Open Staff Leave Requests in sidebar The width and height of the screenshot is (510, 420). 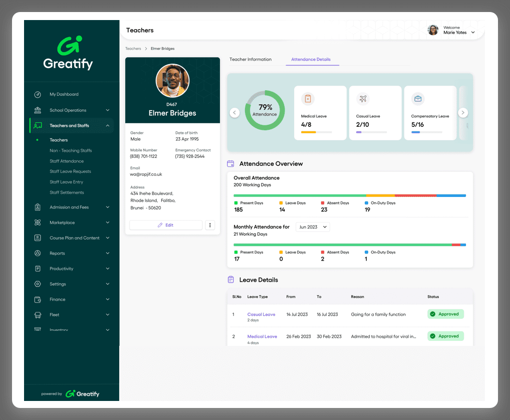(70, 171)
